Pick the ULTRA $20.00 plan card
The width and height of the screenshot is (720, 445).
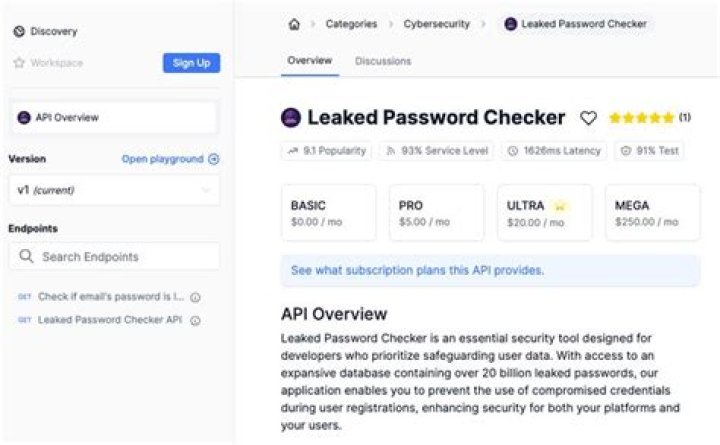(x=544, y=213)
